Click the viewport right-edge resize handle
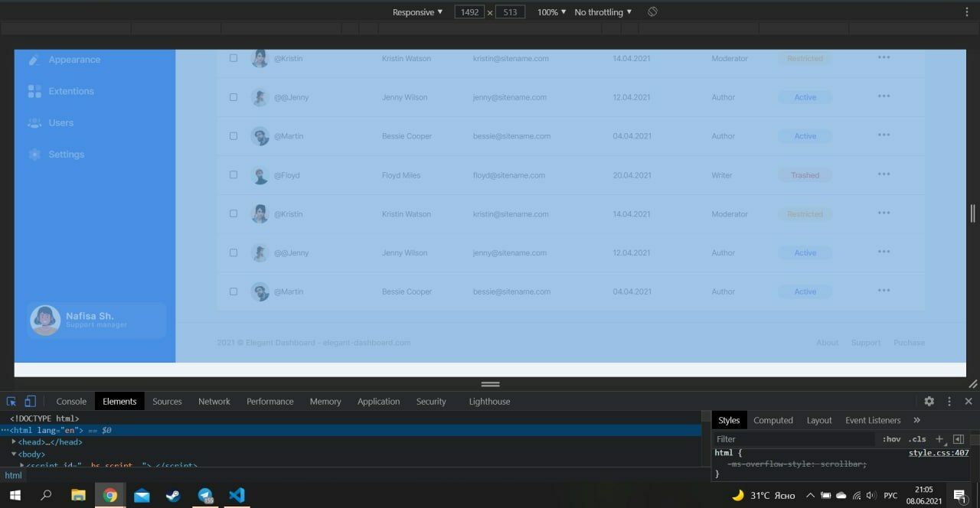This screenshot has width=980, height=508. pyautogui.click(x=972, y=213)
